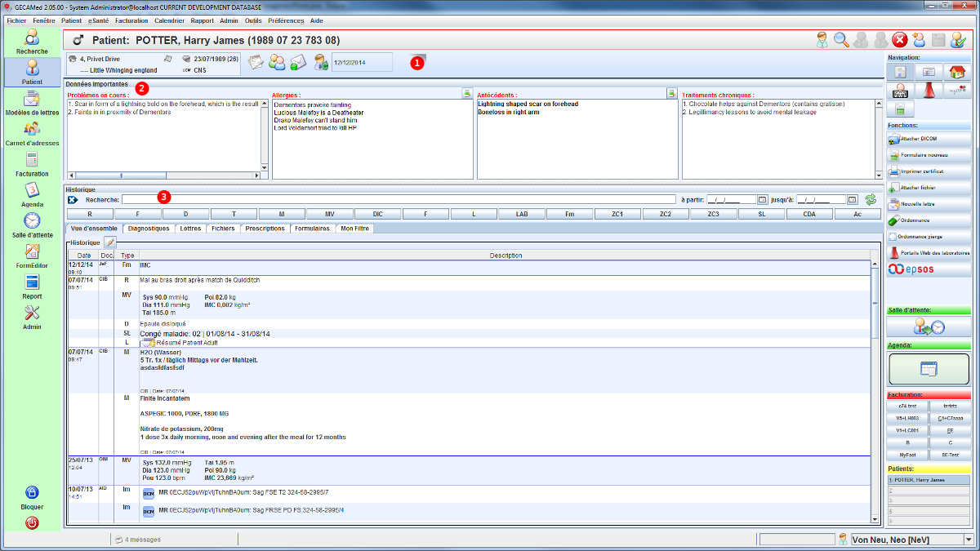Click the red delete patient icon
980x551 pixels.
click(x=900, y=40)
